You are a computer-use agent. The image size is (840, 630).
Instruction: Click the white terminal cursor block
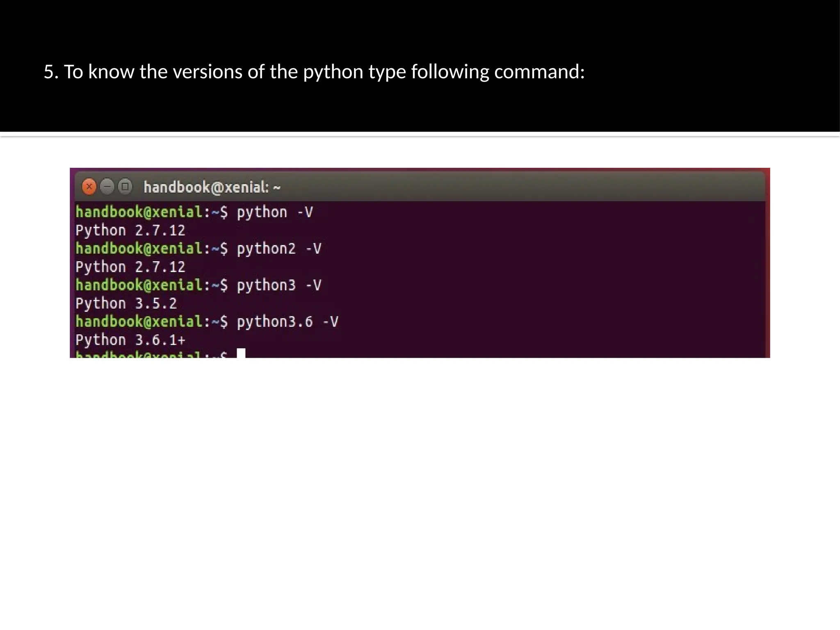[241, 354]
